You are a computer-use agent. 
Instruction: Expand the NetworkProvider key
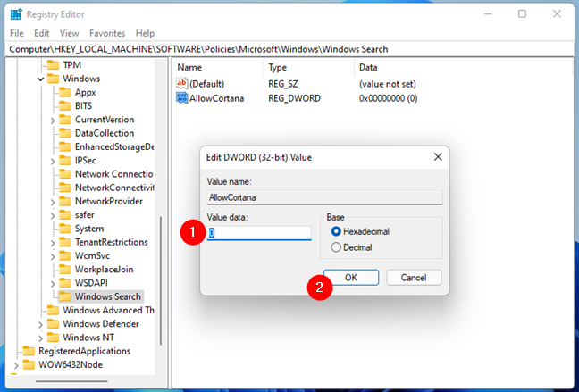click(x=53, y=202)
